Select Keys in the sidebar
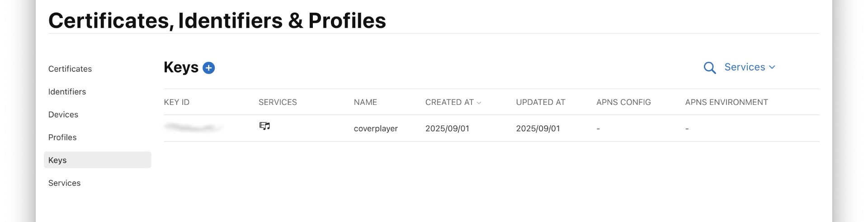Viewport: 868px width, 222px height. click(x=57, y=160)
